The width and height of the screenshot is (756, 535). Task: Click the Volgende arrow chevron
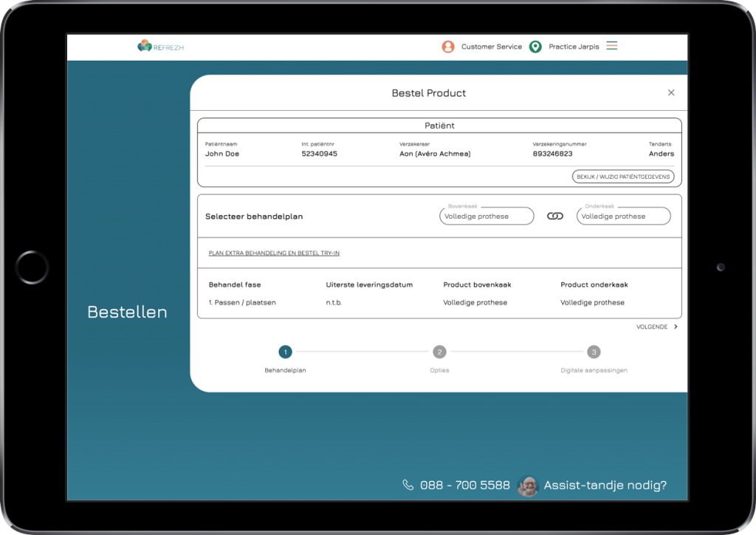[676, 327]
